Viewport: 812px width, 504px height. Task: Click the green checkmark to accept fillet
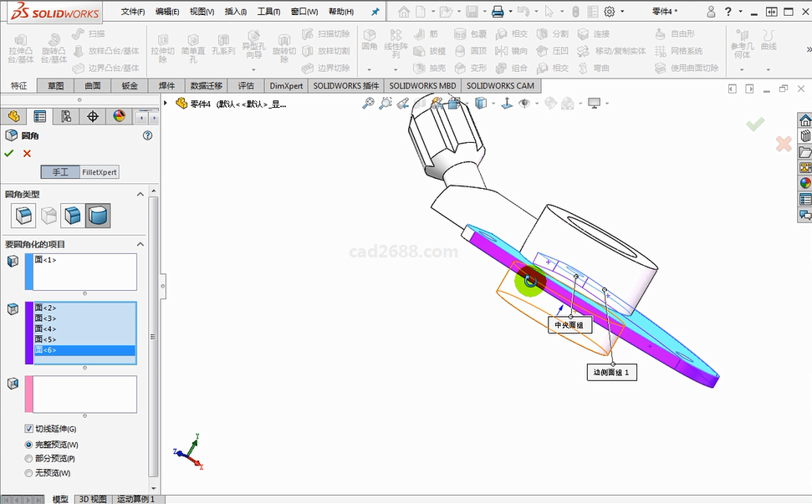[x=9, y=153]
